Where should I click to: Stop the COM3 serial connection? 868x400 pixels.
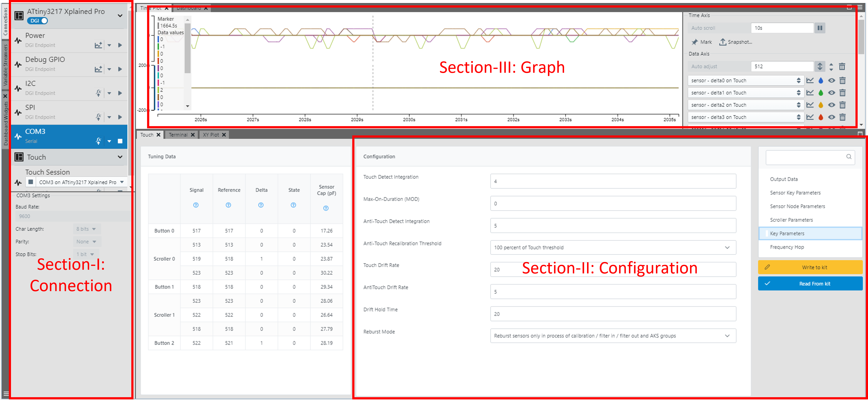click(120, 141)
